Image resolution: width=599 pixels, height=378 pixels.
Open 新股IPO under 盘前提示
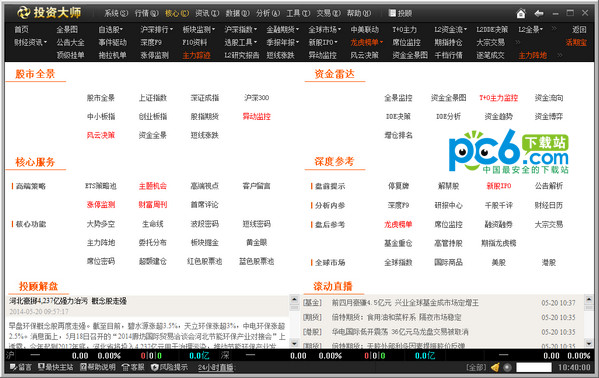(x=499, y=186)
